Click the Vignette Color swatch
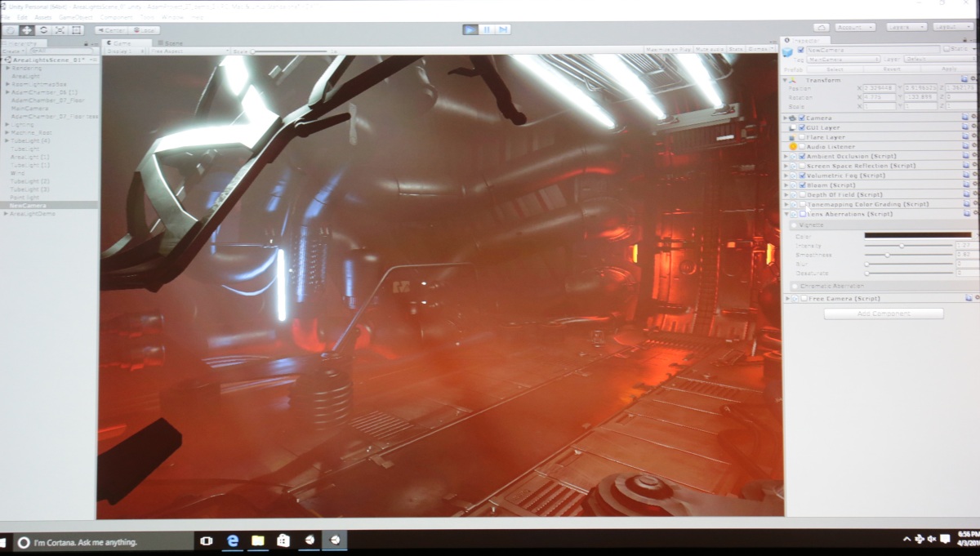Image resolution: width=980 pixels, height=556 pixels. [x=917, y=235]
